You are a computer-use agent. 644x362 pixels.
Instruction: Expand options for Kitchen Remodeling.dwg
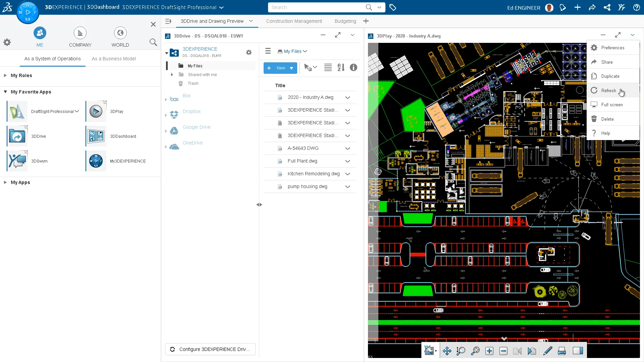pos(348,174)
